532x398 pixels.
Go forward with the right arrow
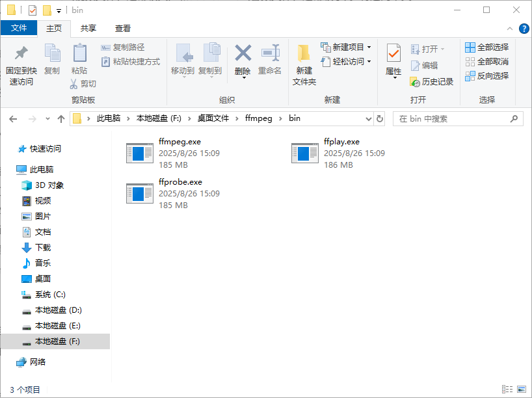(x=33, y=119)
